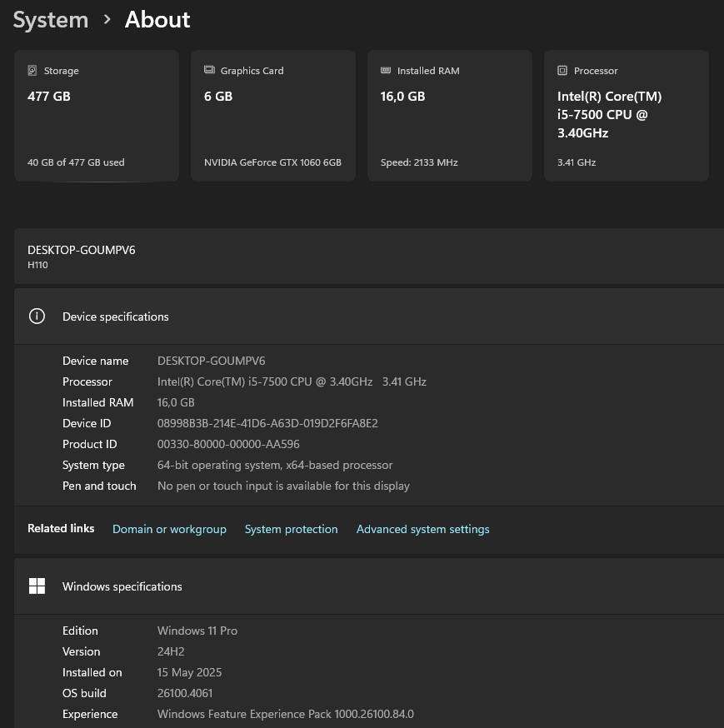Click the Windows logo beside Windows specifications
Viewport: 724px width, 728px height.
[37, 586]
